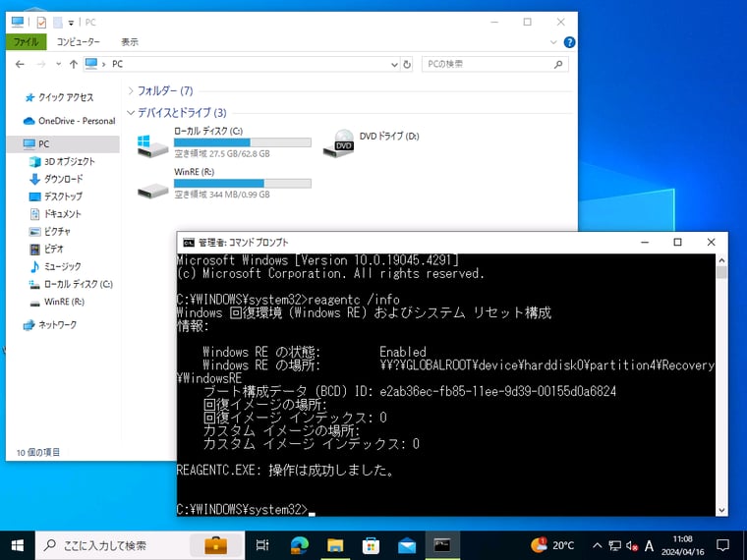This screenshot has width=747, height=560.
Task: Open the コンピューター ribbon tab
Action: pos(78,42)
